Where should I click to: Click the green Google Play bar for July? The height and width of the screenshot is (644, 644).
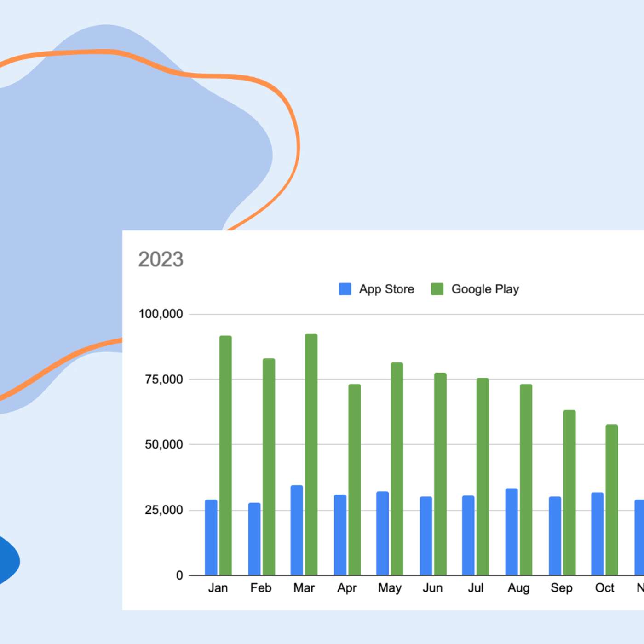tap(483, 477)
